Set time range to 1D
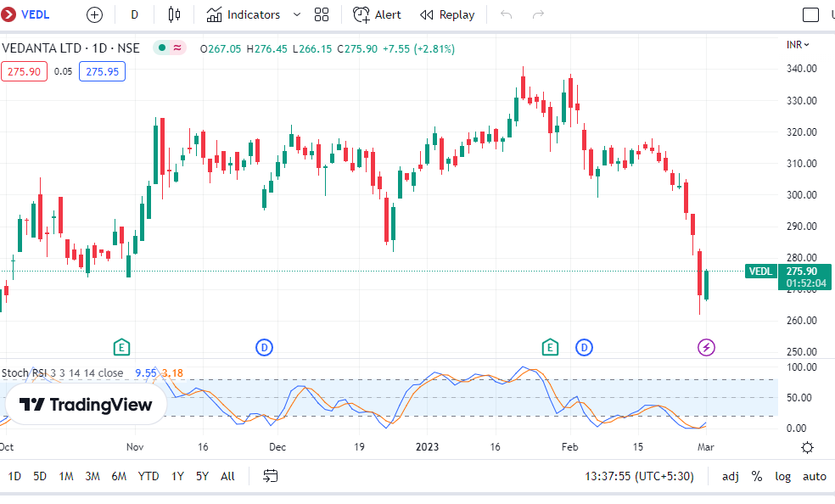This screenshot has width=835, height=504. coord(14,476)
